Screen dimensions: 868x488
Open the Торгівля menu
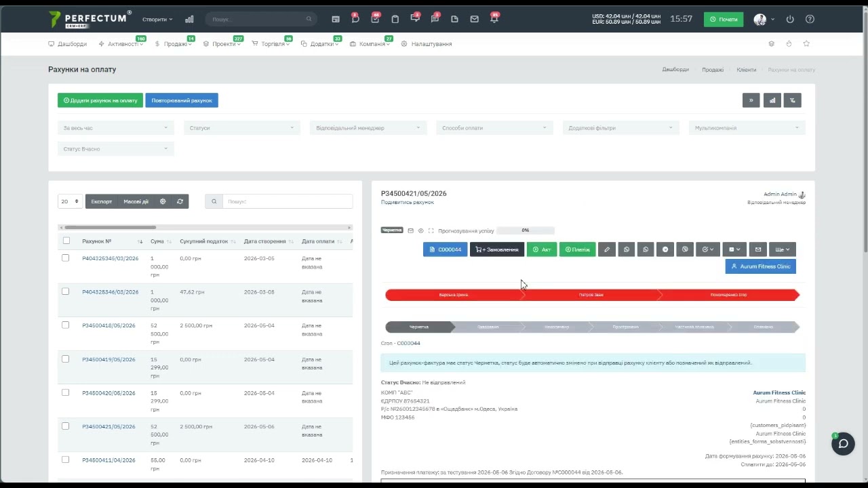pos(271,44)
